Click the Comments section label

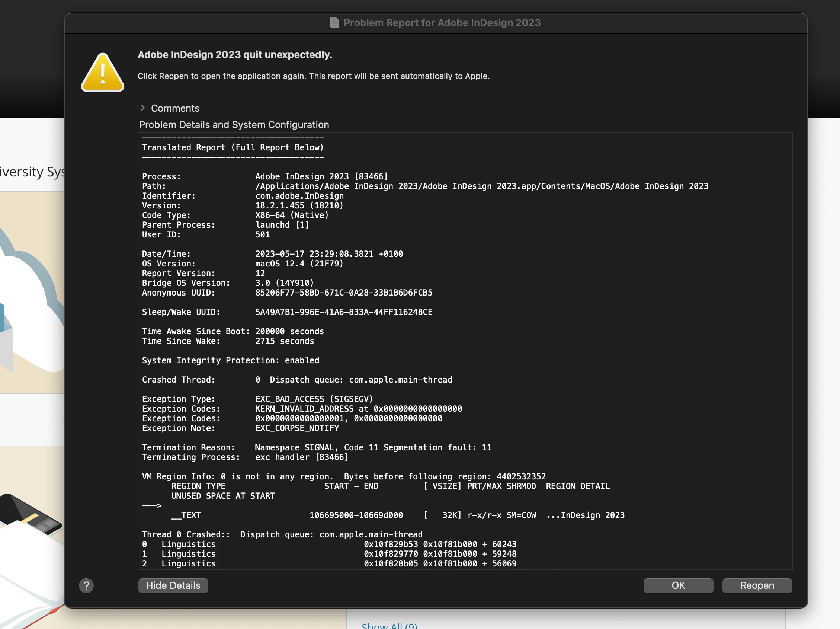pos(175,108)
